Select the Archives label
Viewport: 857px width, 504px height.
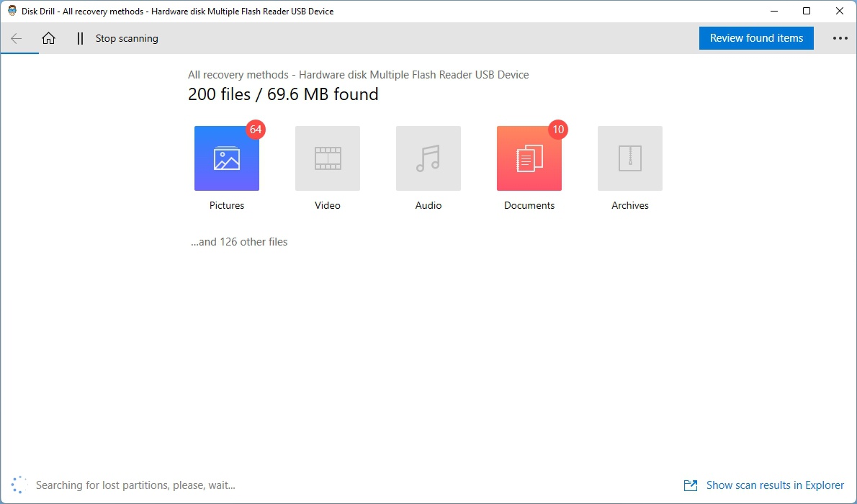630,205
